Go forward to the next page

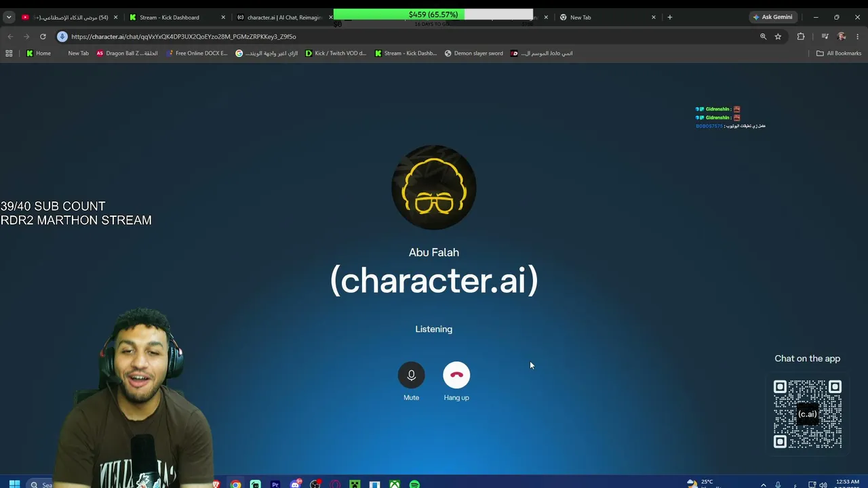click(26, 37)
